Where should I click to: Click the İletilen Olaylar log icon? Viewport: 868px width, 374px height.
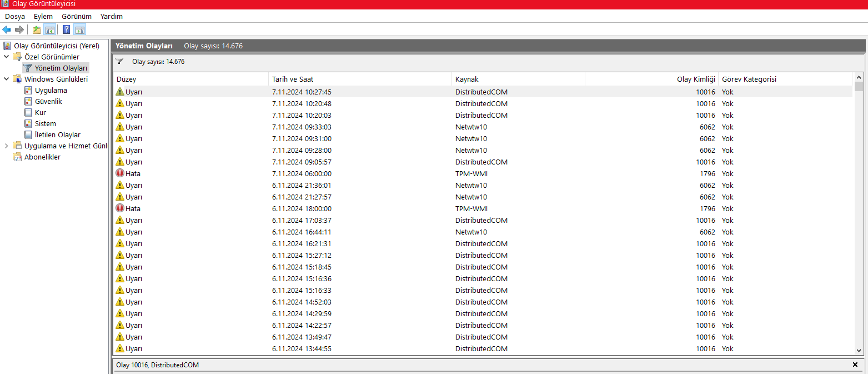click(28, 134)
